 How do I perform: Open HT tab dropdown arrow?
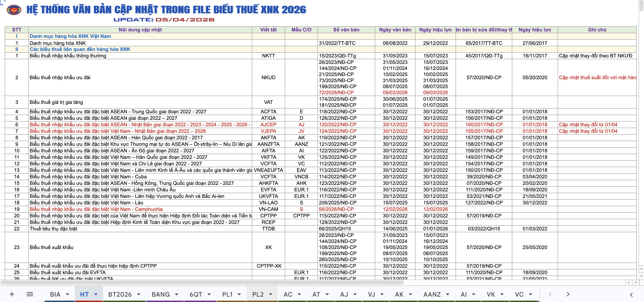point(96,294)
